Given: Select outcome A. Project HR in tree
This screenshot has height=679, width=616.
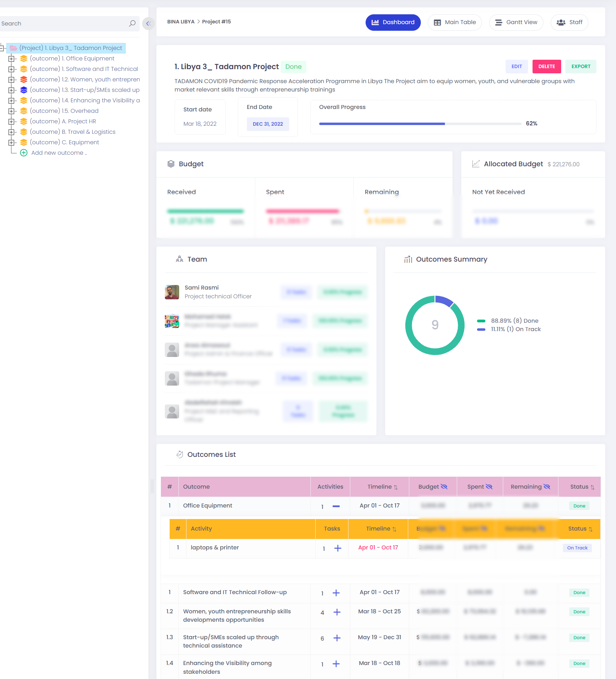Looking at the screenshot, I should pyautogui.click(x=63, y=121).
